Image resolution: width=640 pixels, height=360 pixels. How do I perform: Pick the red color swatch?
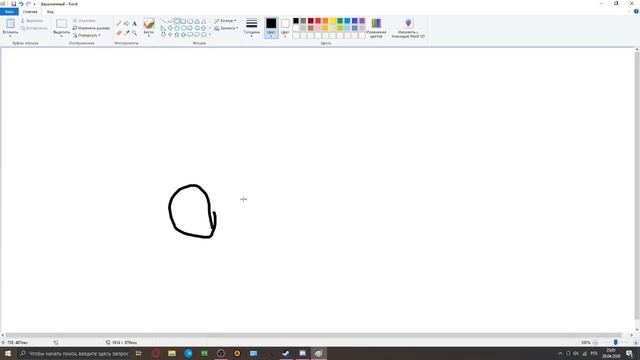318,21
